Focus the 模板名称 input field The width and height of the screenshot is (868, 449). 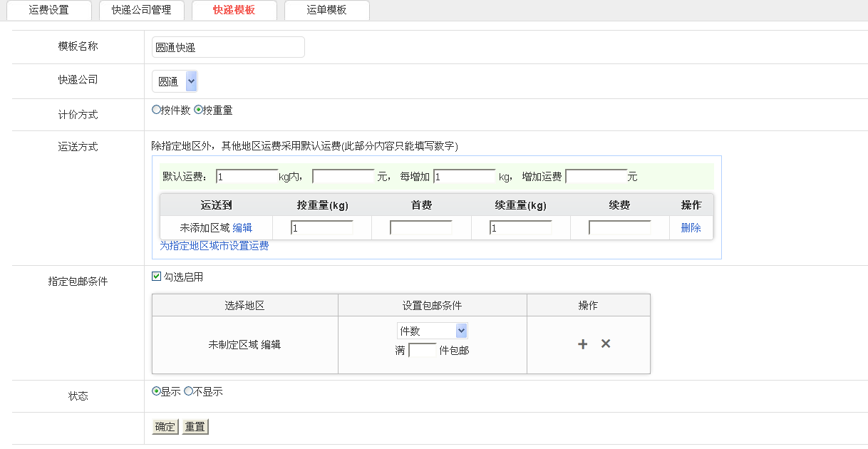[x=229, y=48]
